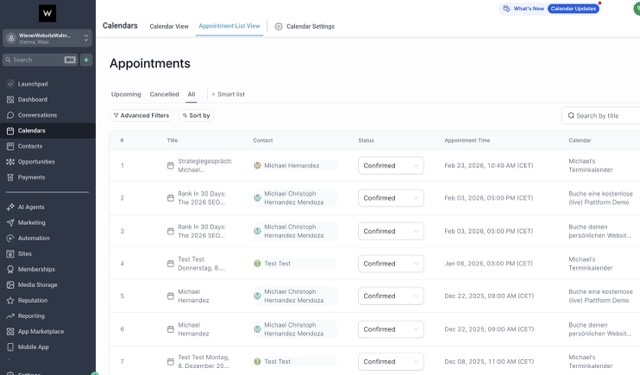The image size is (640, 375).
Task: Open Dashboard in the sidebar
Action: tap(33, 99)
